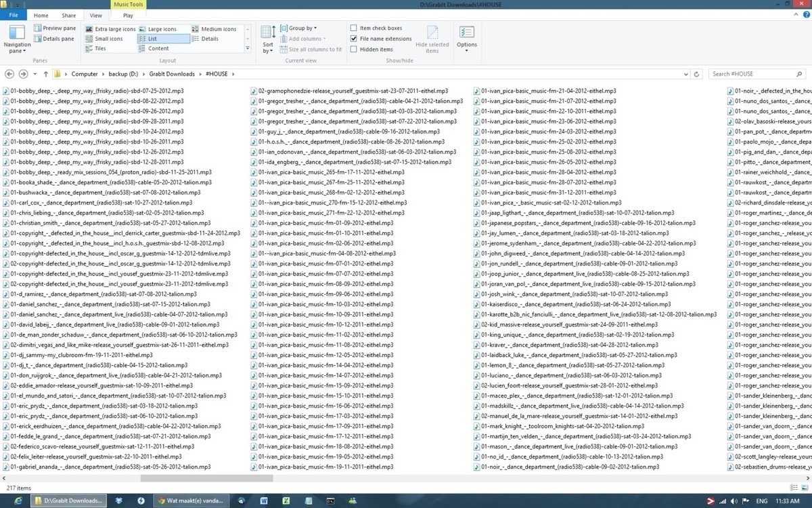The height and width of the screenshot is (508, 812).
Task: Open the File menu tab
Action: (14, 15)
